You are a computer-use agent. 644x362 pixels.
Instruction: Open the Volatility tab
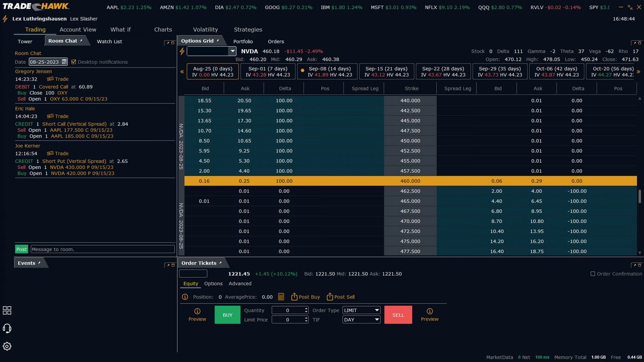205,30
